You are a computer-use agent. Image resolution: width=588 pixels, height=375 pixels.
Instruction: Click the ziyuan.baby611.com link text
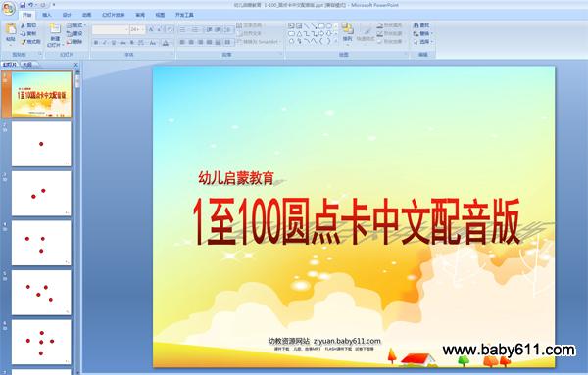coord(347,341)
